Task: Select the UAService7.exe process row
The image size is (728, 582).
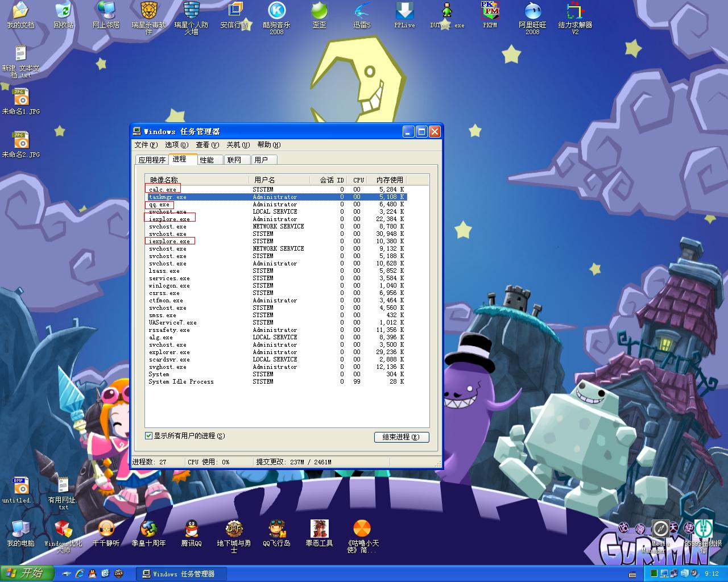Action: tap(276, 322)
